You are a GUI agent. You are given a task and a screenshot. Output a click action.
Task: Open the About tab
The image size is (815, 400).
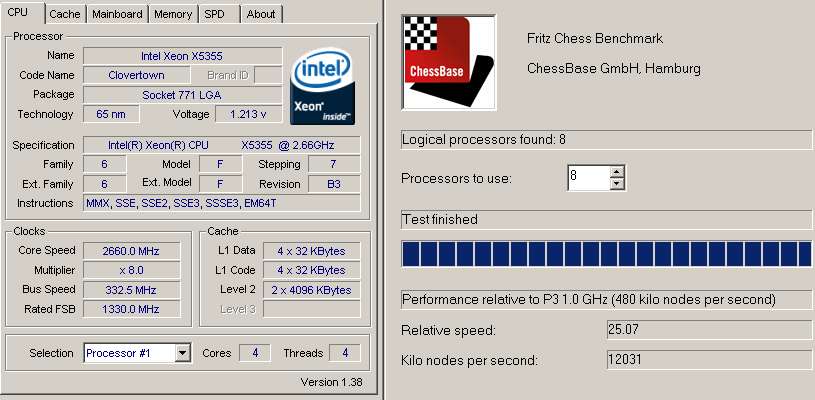coord(261,15)
